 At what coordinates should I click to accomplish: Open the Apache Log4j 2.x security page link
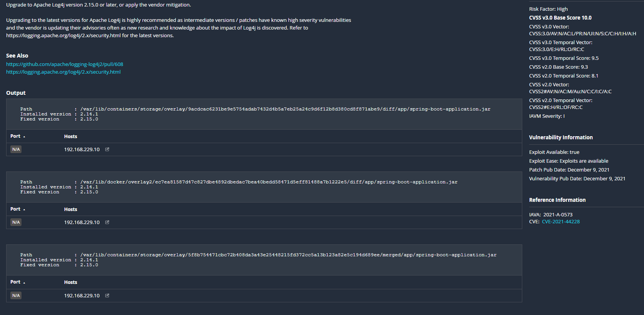click(63, 72)
